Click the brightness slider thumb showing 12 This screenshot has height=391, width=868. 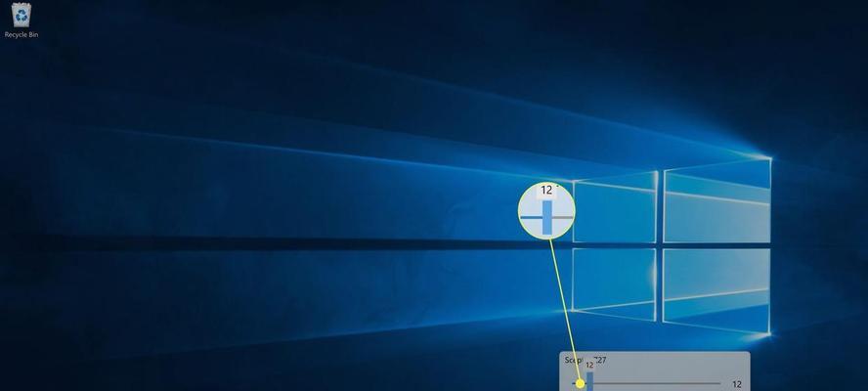[590, 381]
